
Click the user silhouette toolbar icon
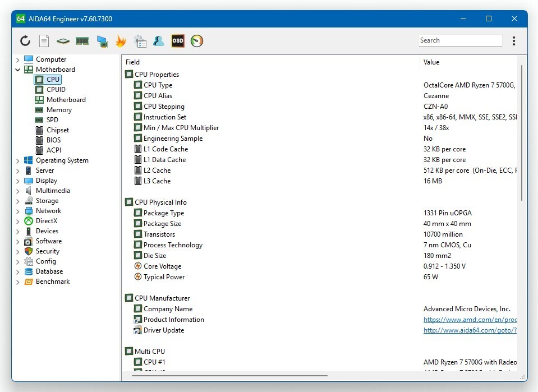pos(159,41)
